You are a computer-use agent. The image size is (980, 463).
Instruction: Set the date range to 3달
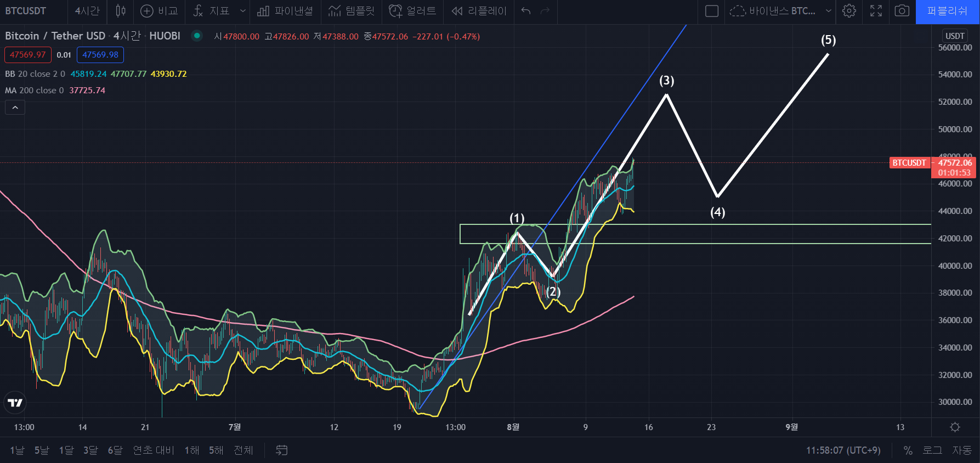coord(90,450)
